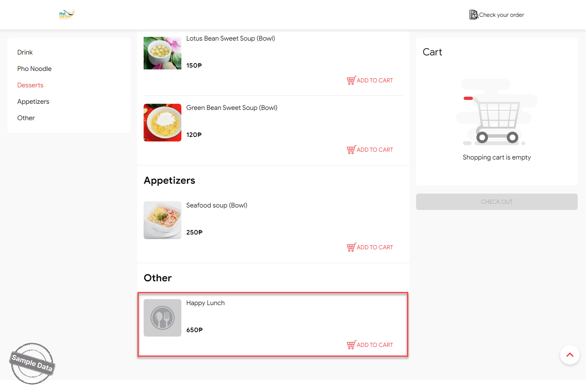Screen dimensions: 588x392
Task: Open the Drink category
Action: (x=25, y=52)
